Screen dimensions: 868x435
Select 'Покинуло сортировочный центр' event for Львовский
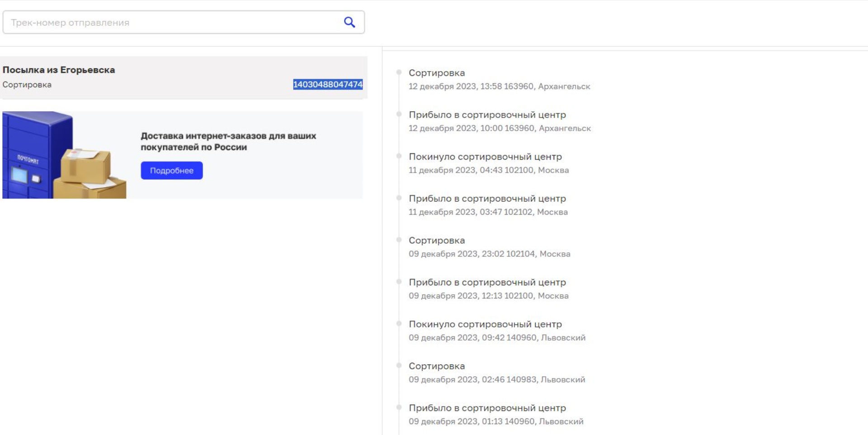pyautogui.click(x=486, y=324)
